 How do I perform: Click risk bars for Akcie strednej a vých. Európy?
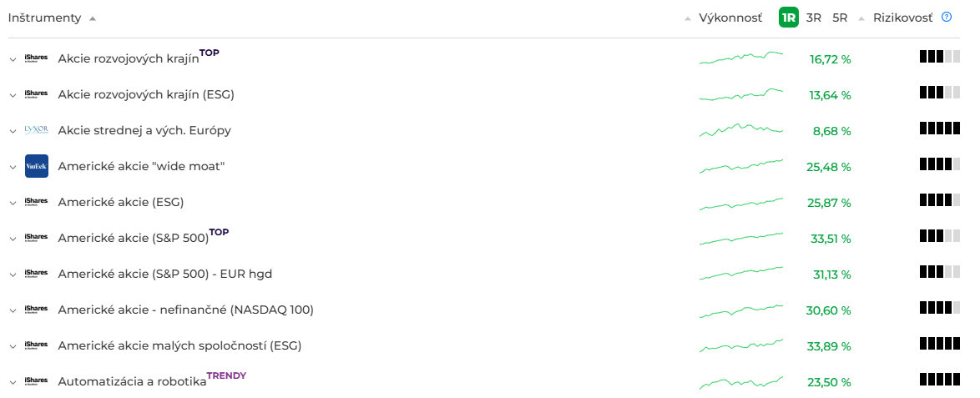pos(940,128)
